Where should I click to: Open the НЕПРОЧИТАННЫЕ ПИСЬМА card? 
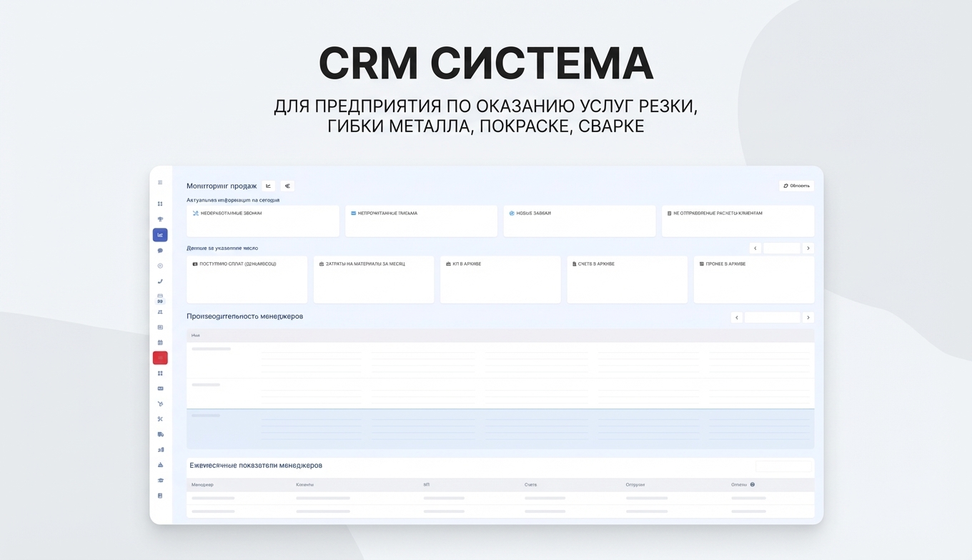point(421,221)
